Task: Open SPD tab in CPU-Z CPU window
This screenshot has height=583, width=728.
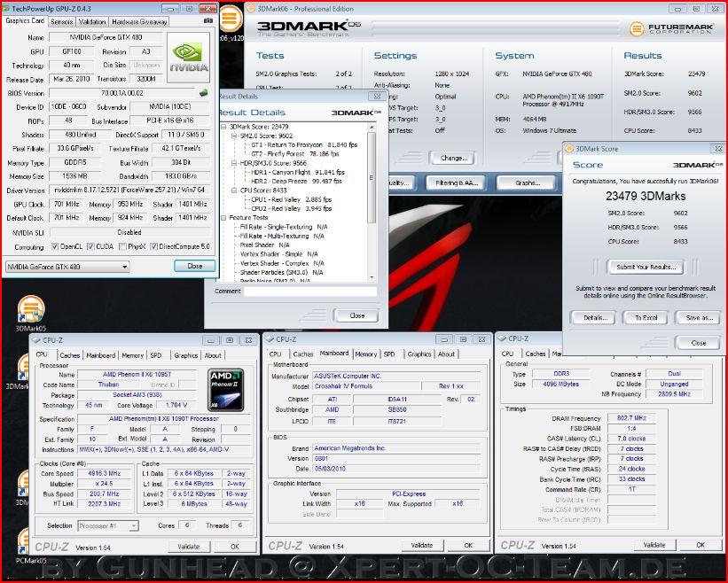Action: click(156, 355)
